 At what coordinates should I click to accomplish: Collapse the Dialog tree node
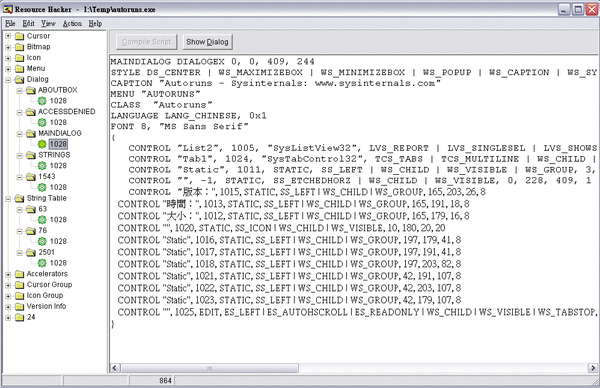pyautogui.click(x=8, y=80)
